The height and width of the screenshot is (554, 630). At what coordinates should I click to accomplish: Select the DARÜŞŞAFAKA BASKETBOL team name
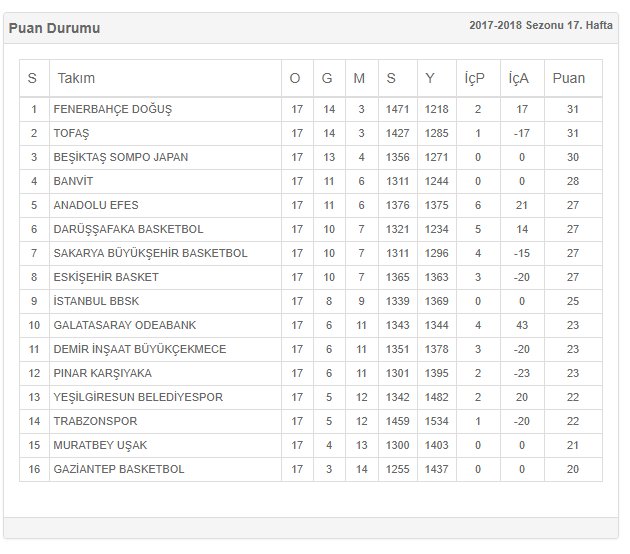coord(128,229)
